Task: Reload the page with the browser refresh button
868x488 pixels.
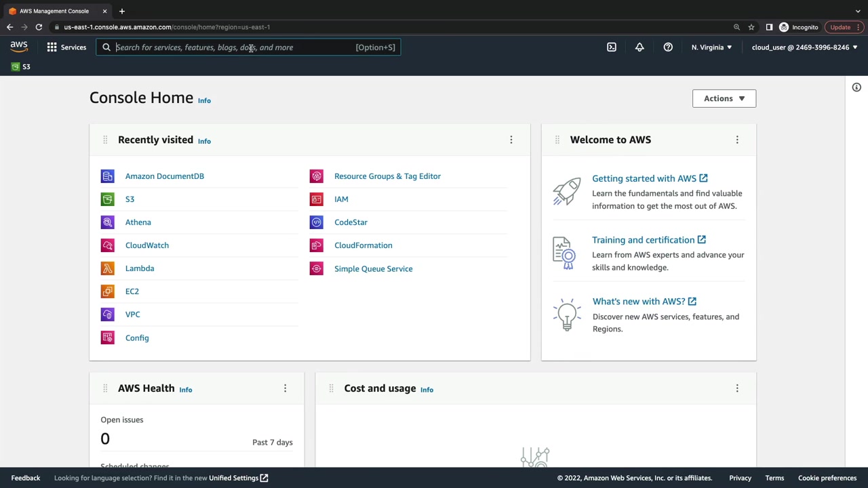Action: pos(39,27)
